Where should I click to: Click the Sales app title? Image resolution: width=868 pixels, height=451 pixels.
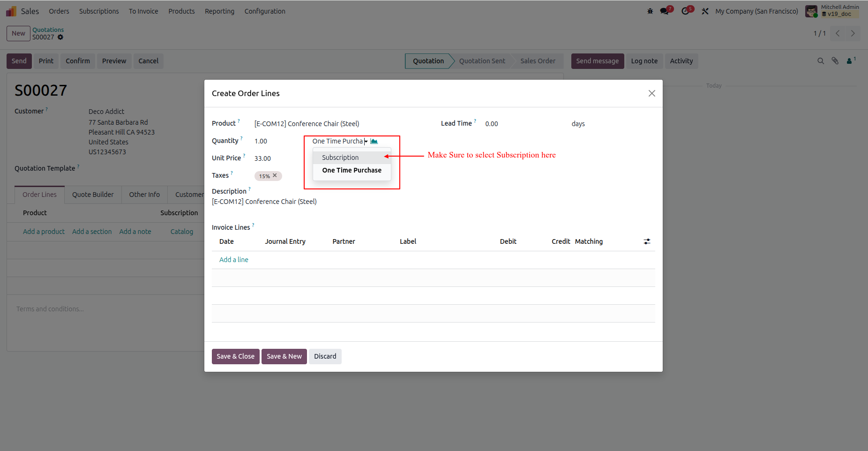click(x=30, y=11)
